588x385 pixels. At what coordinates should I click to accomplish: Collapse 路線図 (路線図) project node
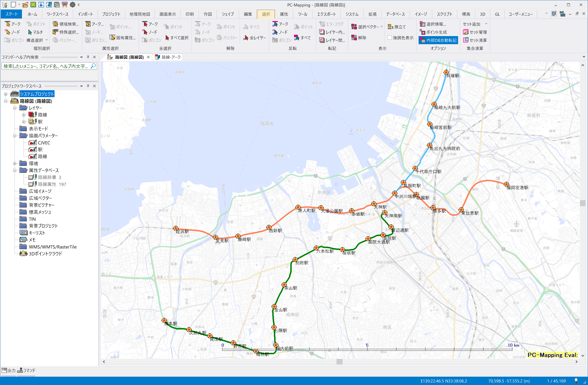(6, 101)
